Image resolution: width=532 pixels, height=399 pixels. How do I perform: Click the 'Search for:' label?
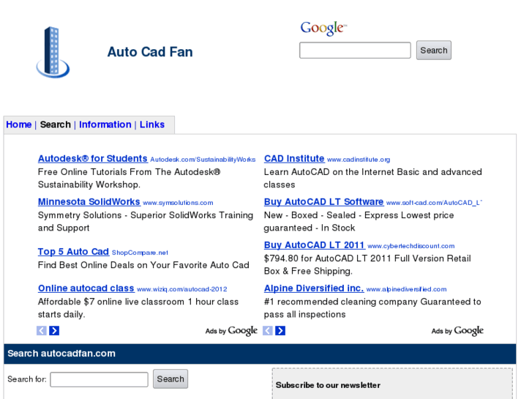(x=27, y=379)
